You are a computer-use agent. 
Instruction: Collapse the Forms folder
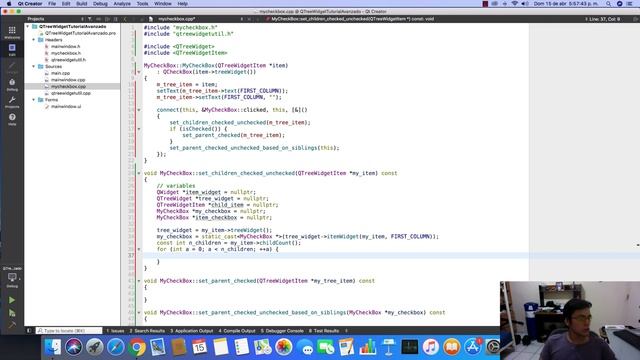tap(34, 100)
